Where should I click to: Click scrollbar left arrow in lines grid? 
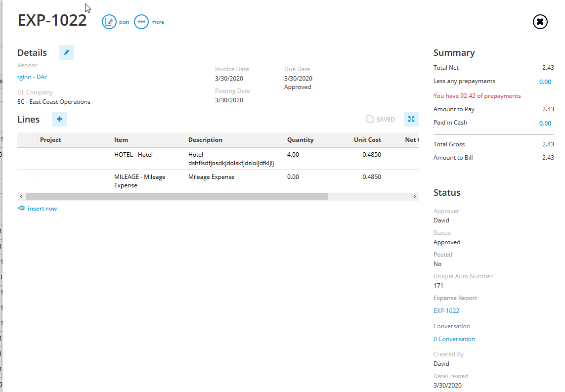point(21,196)
